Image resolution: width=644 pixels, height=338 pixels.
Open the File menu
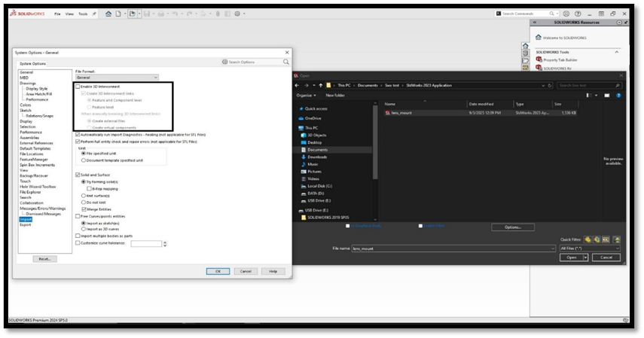pyautogui.click(x=57, y=14)
